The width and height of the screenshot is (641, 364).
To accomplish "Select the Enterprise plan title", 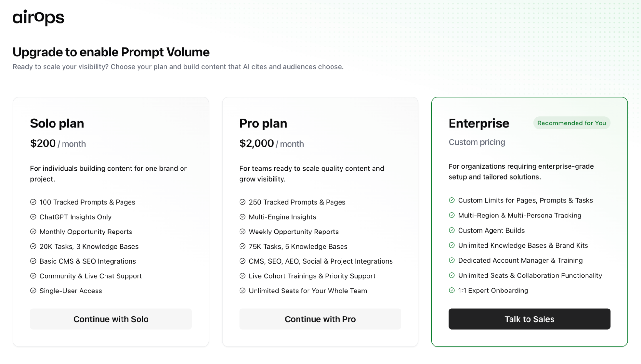I will (479, 123).
